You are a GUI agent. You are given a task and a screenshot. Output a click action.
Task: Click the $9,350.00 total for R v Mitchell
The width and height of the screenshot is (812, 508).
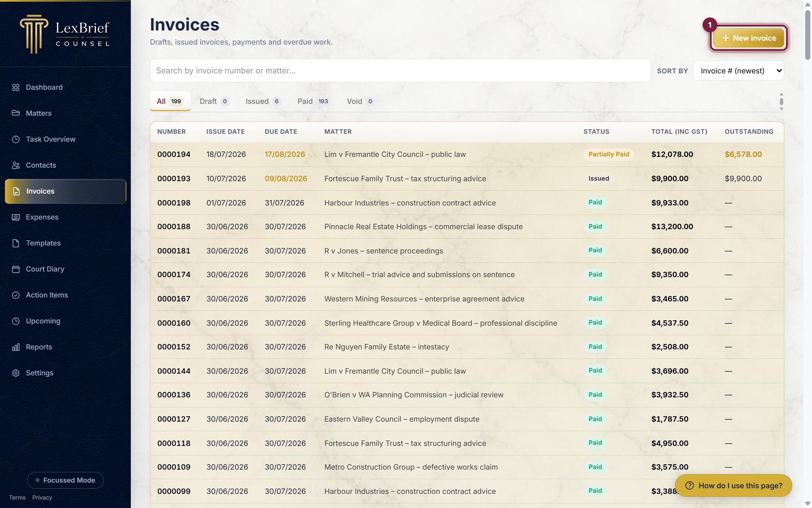(670, 275)
